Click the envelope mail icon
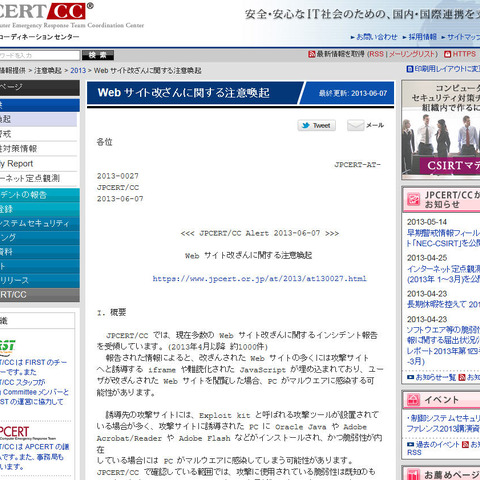The height and width of the screenshot is (480, 480). coord(355,126)
